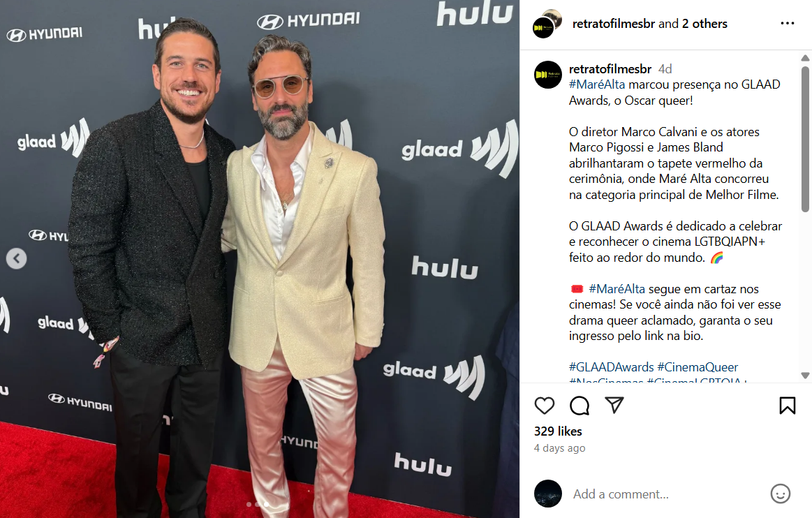The width and height of the screenshot is (812, 518).
Task: Show the 2 others collaborators
Action: [704, 24]
